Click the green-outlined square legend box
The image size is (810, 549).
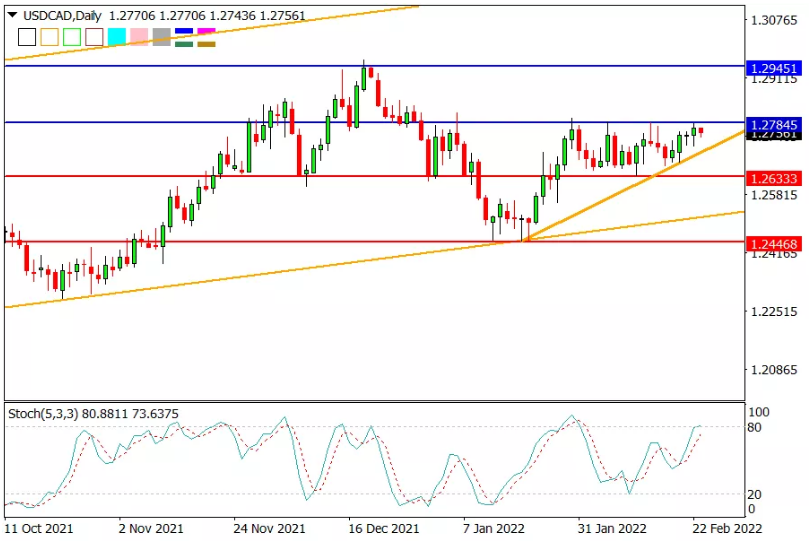pos(72,37)
